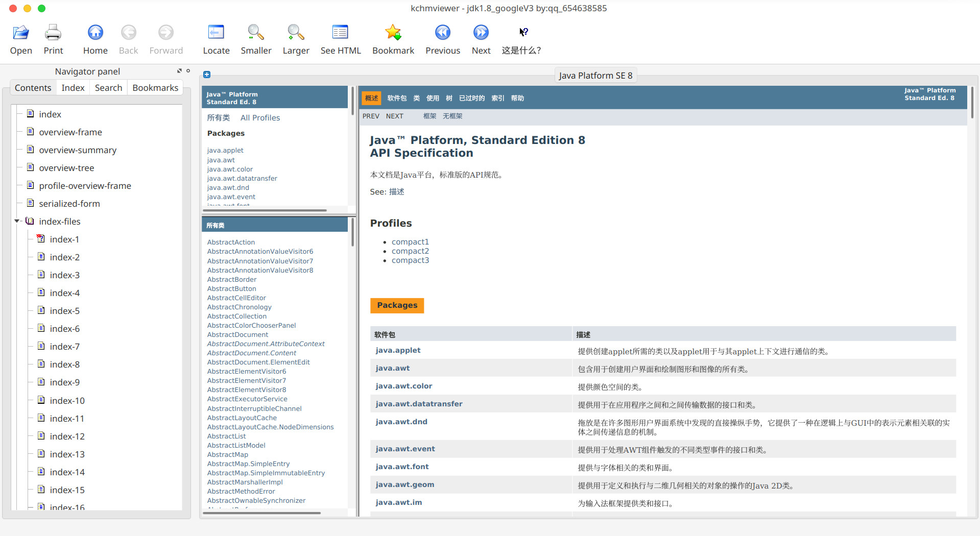Image resolution: width=980 pixels, height=536 pixels.
Task: Select index-14 in the tree
Action: point(67,472)
